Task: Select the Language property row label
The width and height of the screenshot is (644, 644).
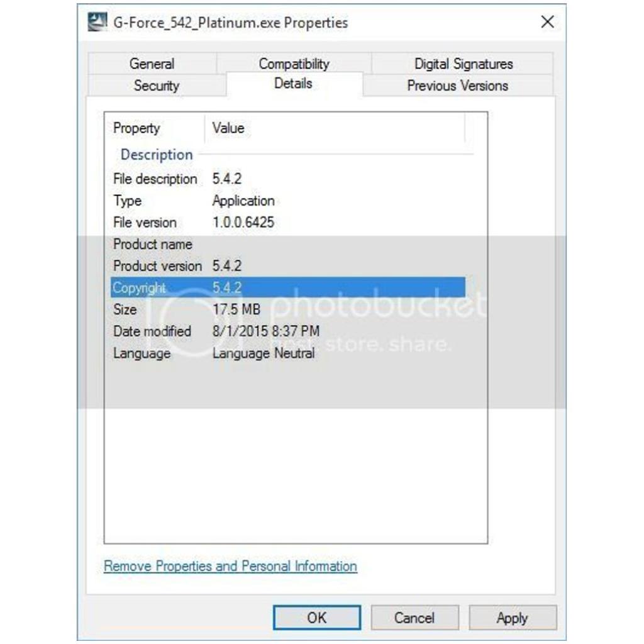Action: click(142, 353)
